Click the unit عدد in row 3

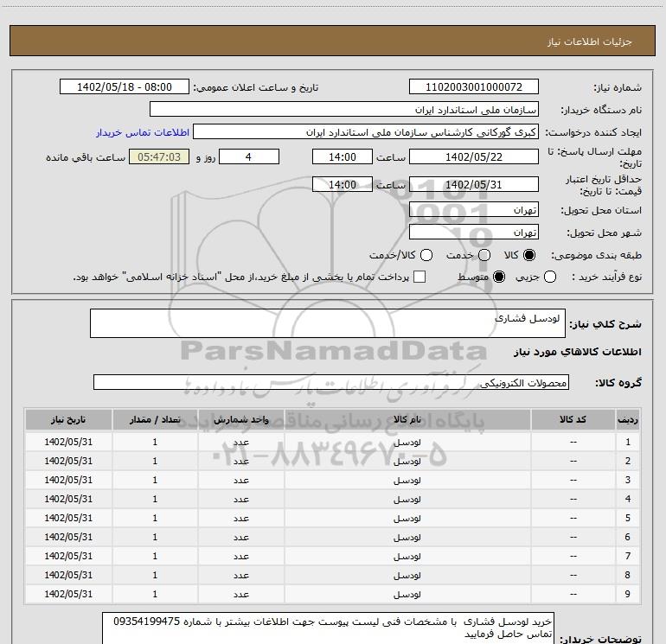240,481
